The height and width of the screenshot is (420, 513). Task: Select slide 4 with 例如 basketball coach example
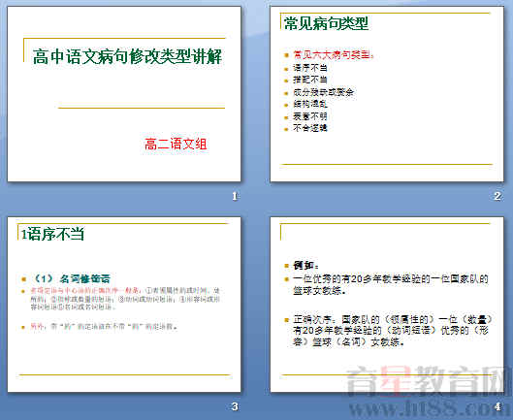coord(387,305)
